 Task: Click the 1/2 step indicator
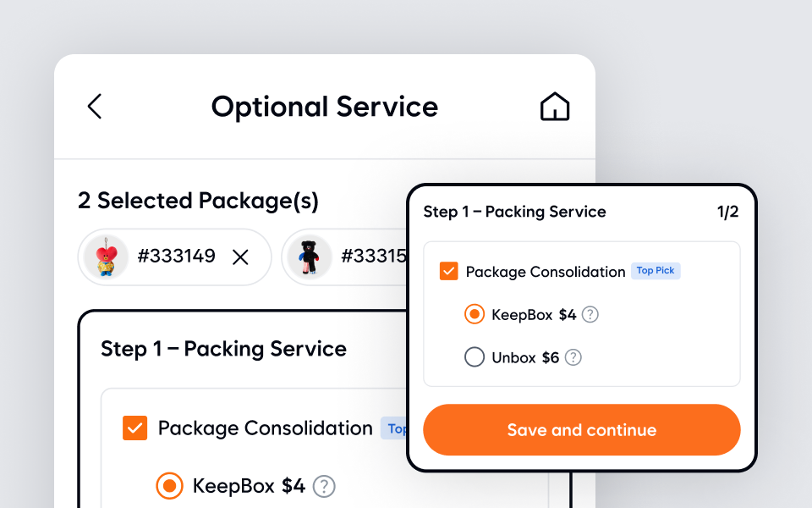[727, 212]
